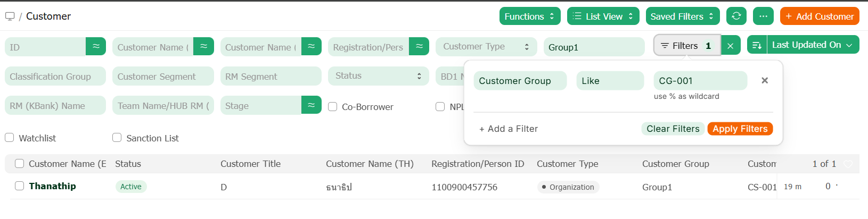Expand the Status filter dropdown
Image resolution: width=868 pixels, height=219 pixels.
[378, 76]
